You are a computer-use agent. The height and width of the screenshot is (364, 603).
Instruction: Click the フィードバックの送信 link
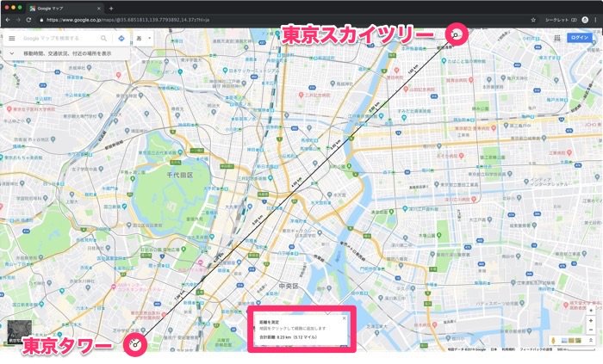pos(536,349)
